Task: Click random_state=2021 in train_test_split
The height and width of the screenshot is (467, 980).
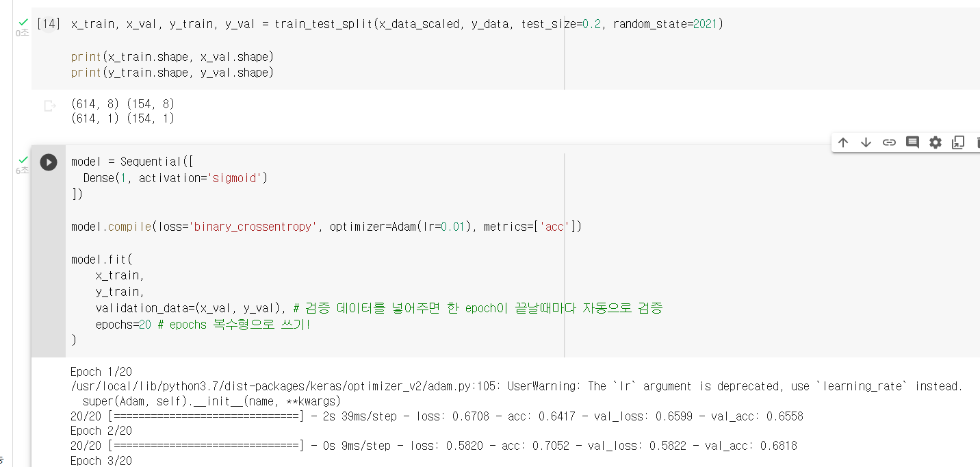Action: tap(665, 24)
